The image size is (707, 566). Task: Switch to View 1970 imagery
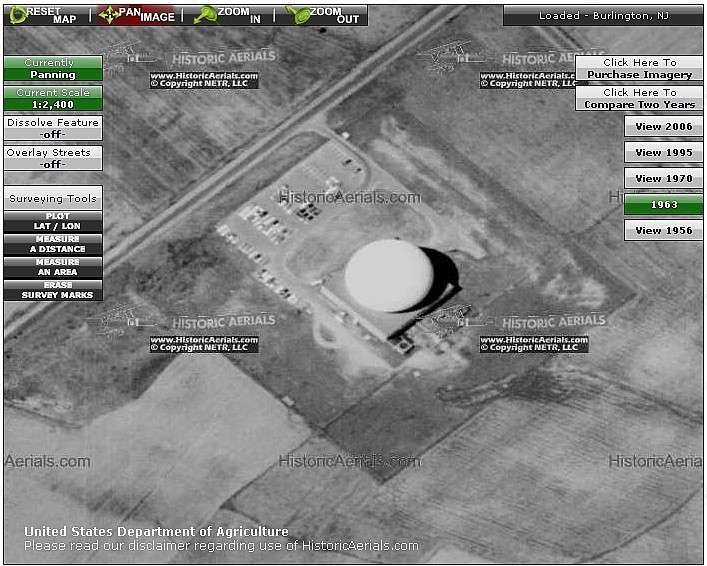pos(664,179)
